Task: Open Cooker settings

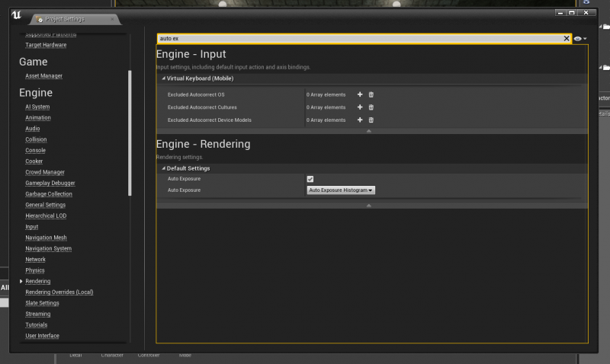Action: (x=34, y=161)
